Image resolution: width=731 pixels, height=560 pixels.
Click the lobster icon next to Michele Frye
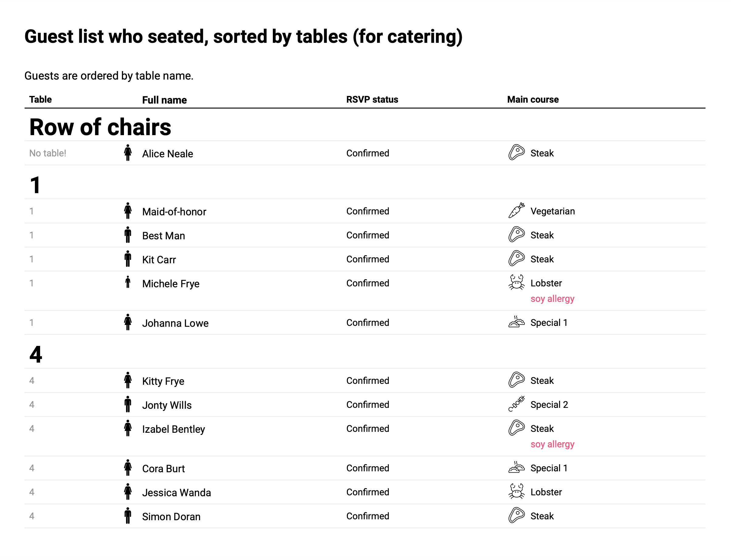coord(516,283)
